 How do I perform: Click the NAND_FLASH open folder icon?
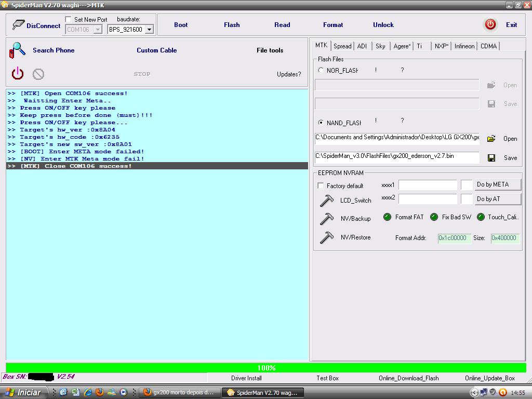(491, 138)
